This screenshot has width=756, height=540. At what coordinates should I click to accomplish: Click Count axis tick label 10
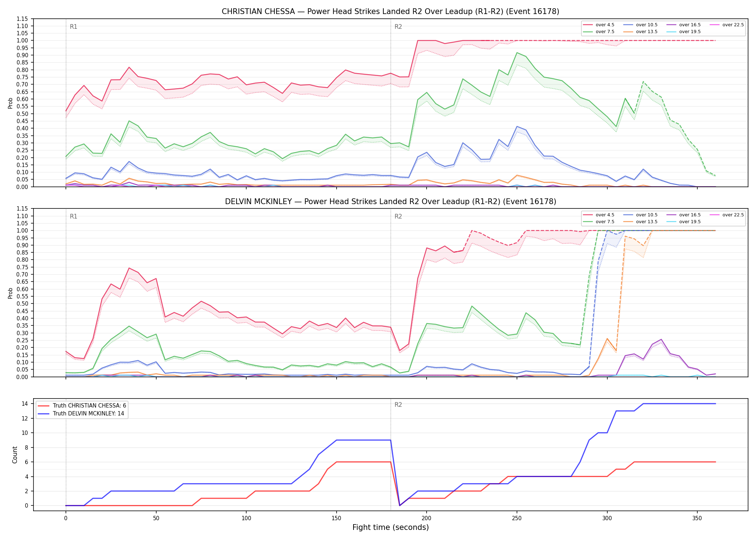(25, 433)
